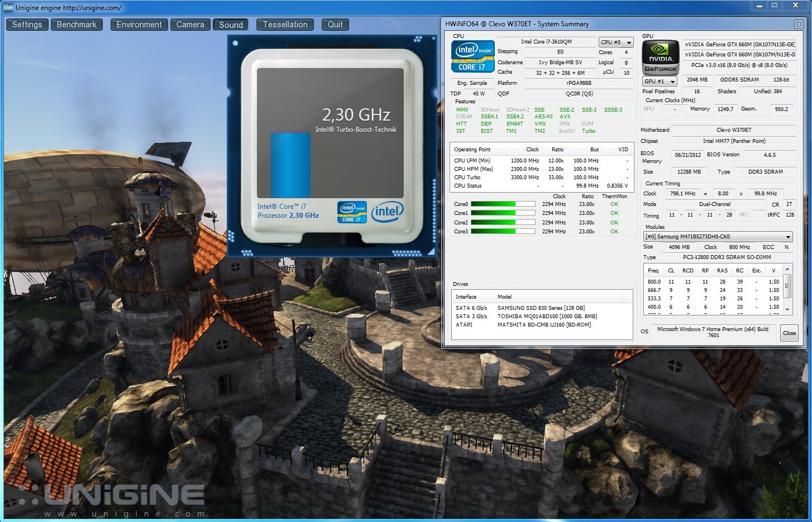Screen dimensions: 812x522
Task: Click the SSE4.2 feature label
Action: 515,117
